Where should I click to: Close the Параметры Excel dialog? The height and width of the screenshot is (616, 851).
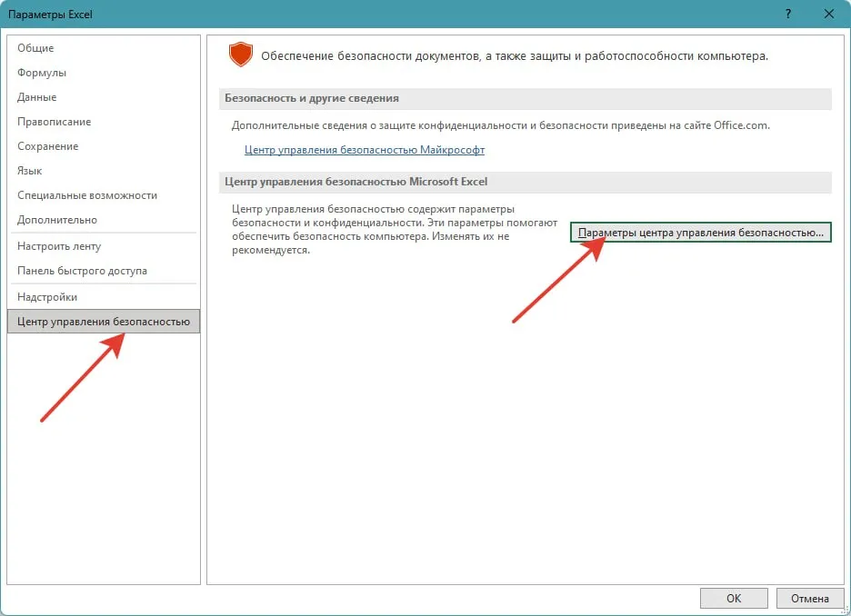(828, 15)
